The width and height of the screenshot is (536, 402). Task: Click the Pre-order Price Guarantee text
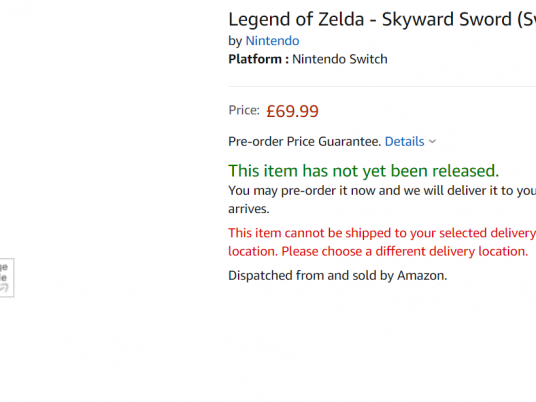point(305,142)
